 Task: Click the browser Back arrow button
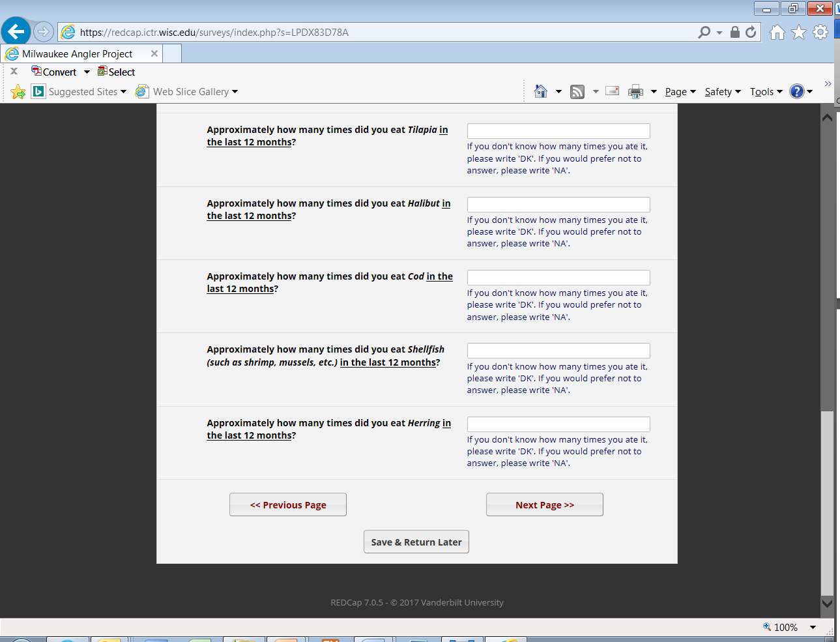click(x=16, y=31)
